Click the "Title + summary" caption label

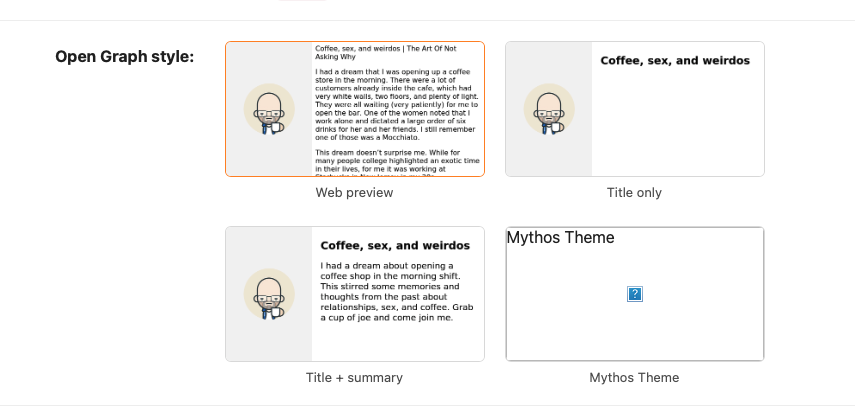(x=354, y=377)
